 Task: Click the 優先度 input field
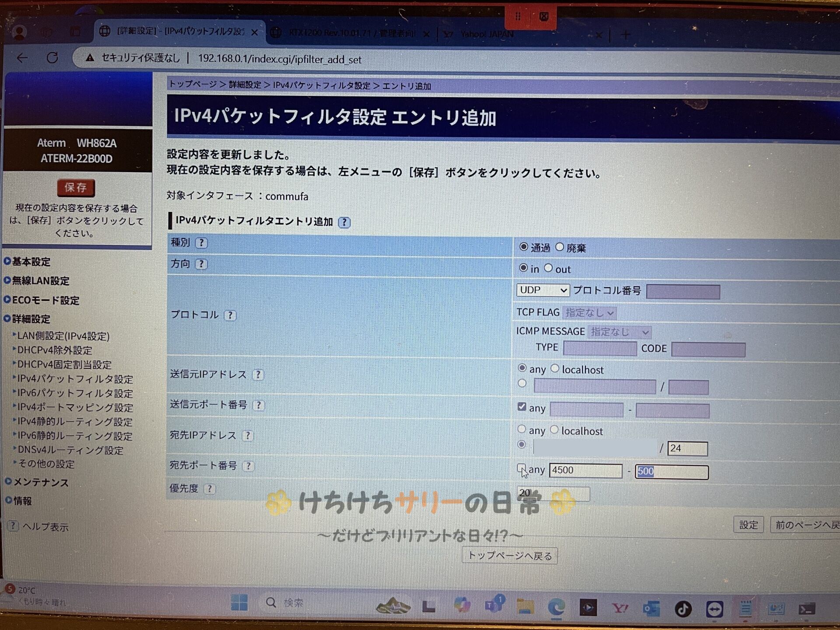pos(553,494)
